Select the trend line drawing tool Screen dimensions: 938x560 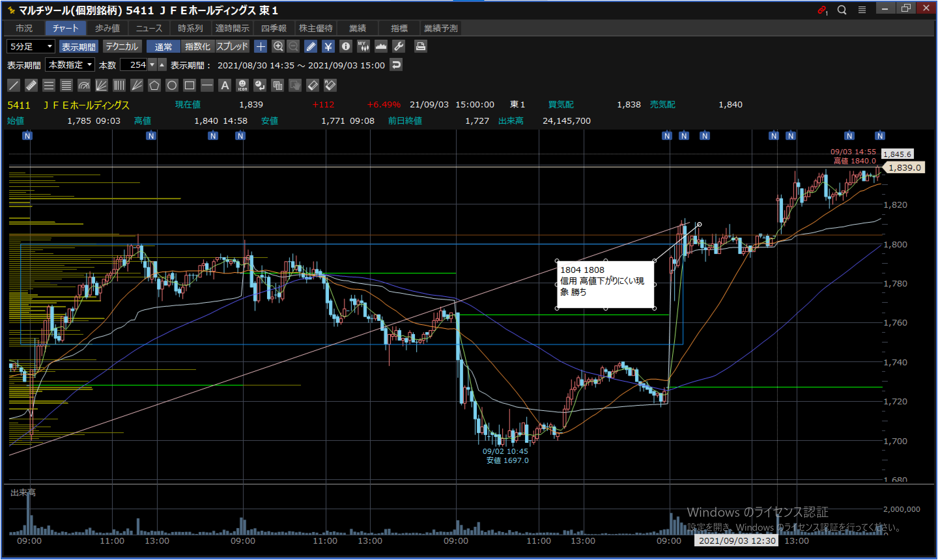14,86
